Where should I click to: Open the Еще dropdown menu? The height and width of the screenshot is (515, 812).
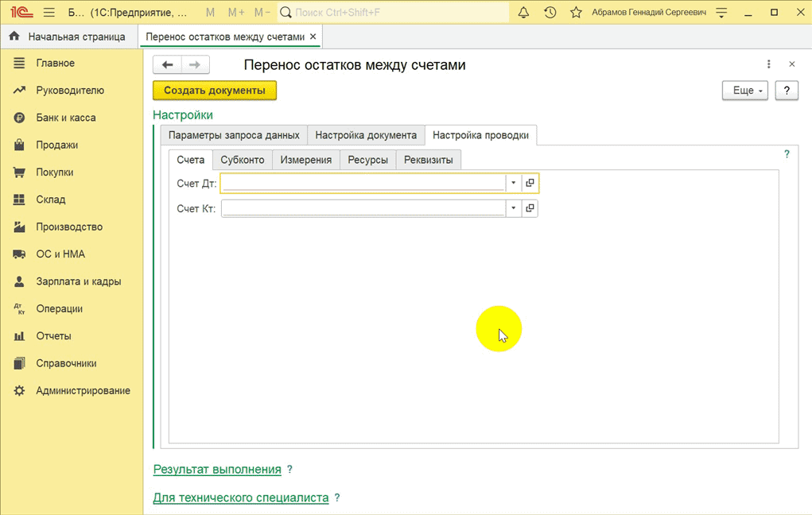coord(746,91)
